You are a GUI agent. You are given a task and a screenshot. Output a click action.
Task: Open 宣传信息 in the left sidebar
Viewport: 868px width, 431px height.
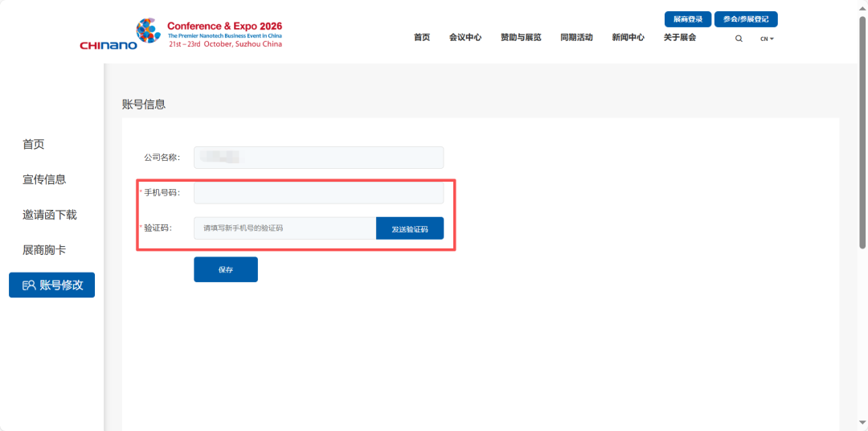point(44,179)
